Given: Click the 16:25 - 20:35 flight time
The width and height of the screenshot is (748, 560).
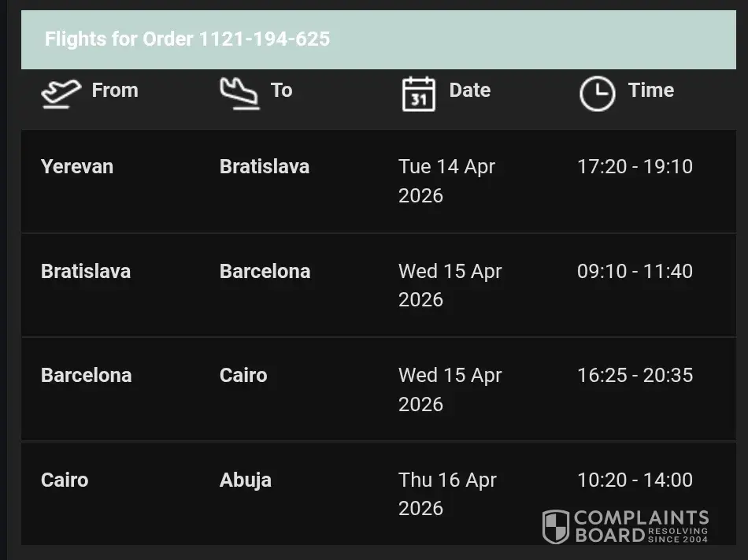Looking at the screenshot, I should click(x=635, y=376).
